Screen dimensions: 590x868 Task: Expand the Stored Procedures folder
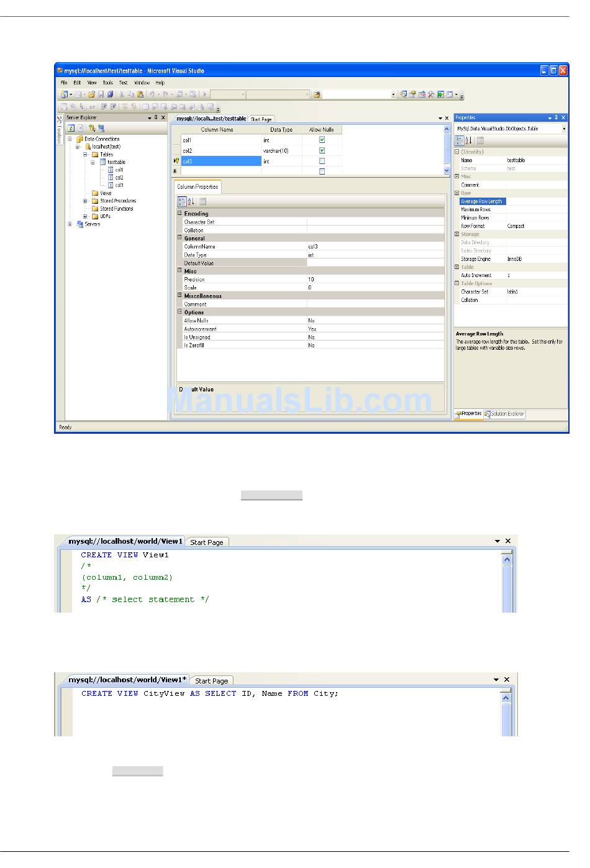(x=86, y=201)
